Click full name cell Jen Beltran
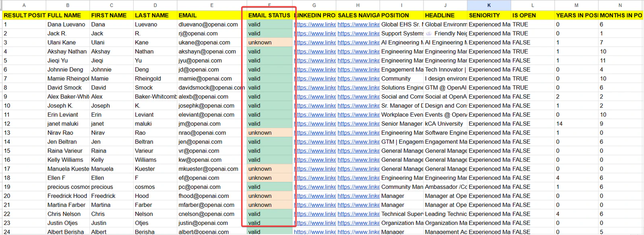The image size is (644, 235). coord(68,142)
